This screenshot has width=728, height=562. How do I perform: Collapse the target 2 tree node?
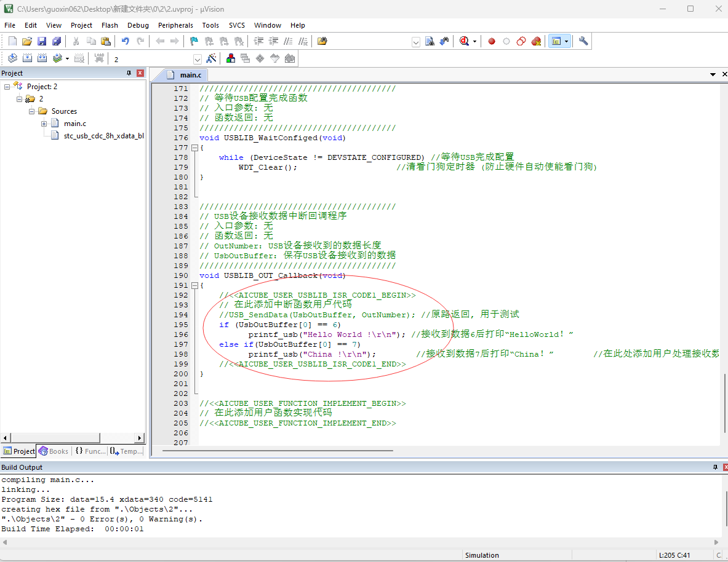tap(19, 99)
